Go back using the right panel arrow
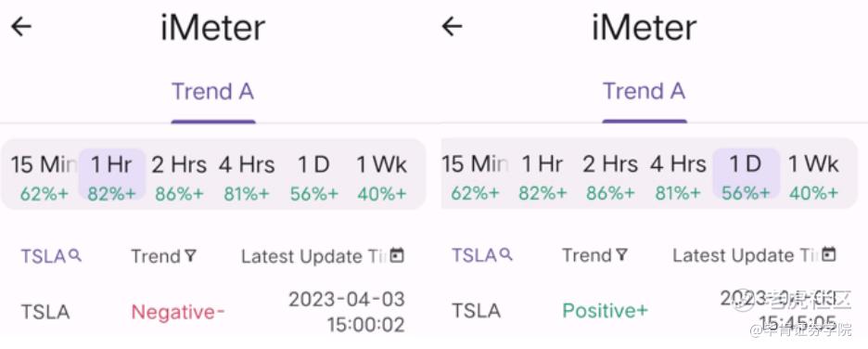 [x=452, y=27]
